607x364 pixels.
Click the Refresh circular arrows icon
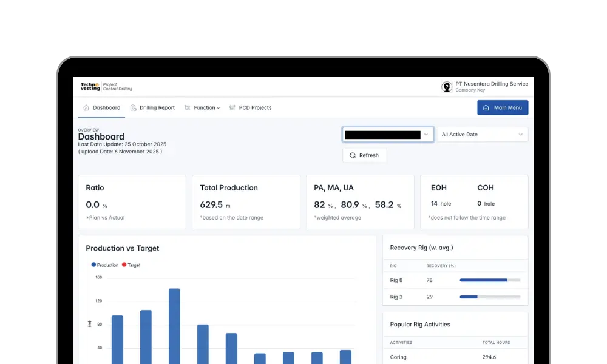[352, 155]
